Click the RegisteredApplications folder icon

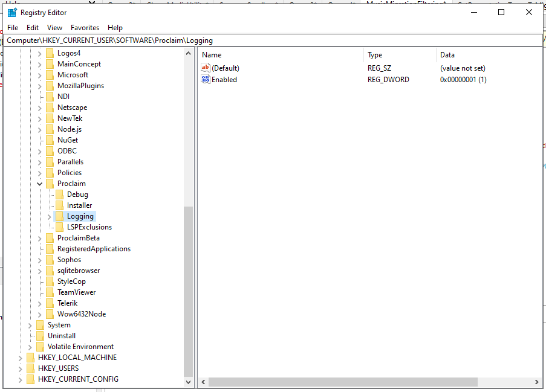[x=50, y=249]
